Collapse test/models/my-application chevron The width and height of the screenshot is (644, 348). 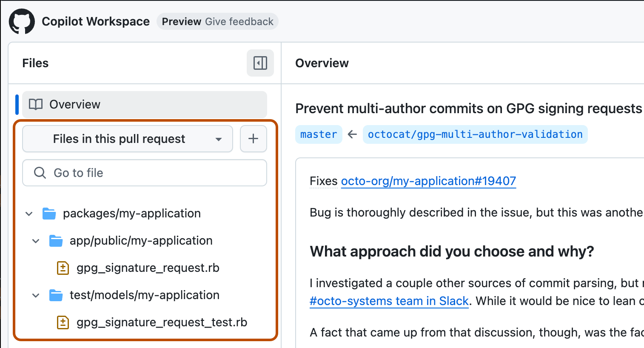click(x=36, y=295)
